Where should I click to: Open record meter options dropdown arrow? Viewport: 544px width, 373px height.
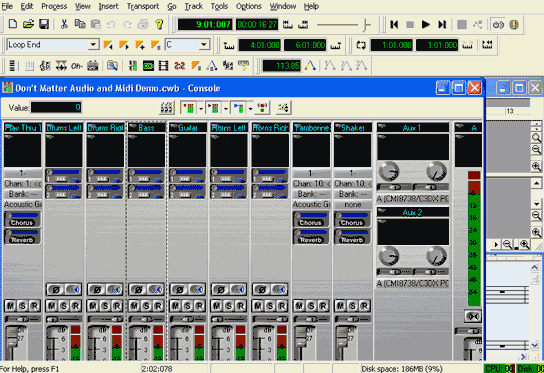[x=201, y=108]
